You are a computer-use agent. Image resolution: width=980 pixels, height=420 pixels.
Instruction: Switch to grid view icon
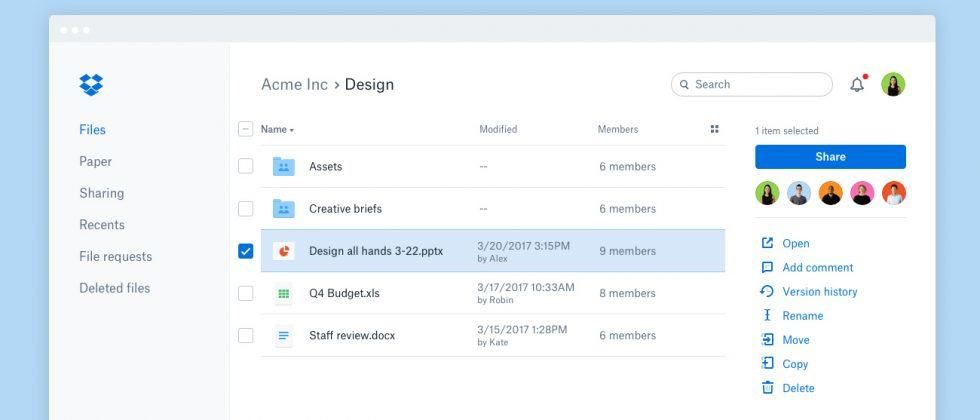pyautogui.click(x=714, y=129)
